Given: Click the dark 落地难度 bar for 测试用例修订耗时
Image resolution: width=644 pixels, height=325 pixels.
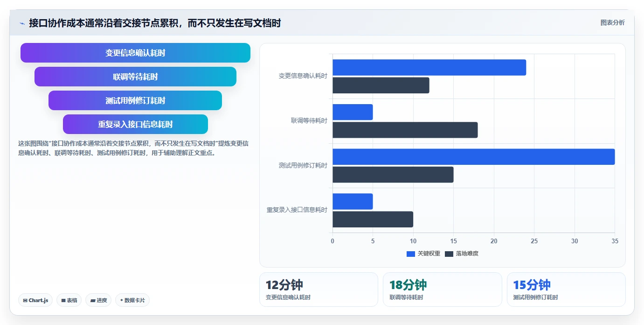Looking at the screenshot, I should tap(393, 175).
